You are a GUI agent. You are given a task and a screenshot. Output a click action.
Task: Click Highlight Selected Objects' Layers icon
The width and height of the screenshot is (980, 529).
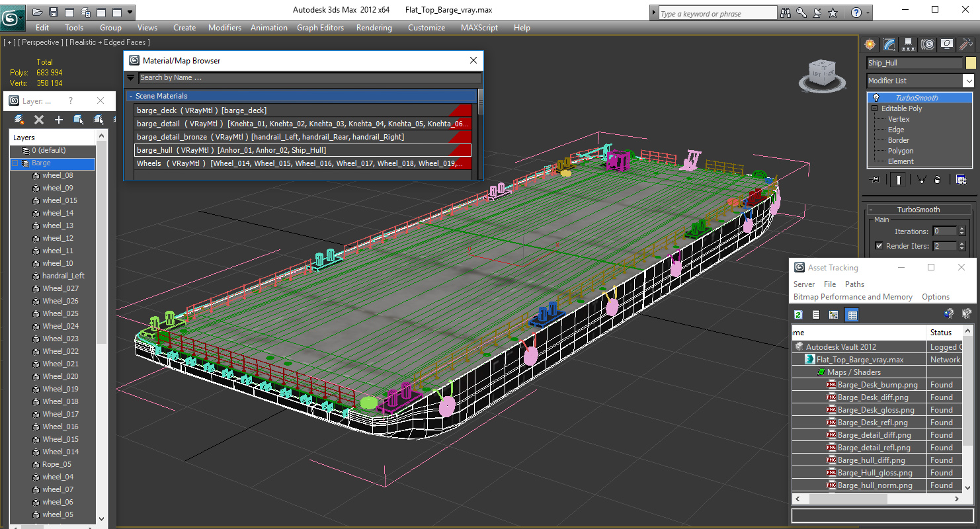coord(99,120)
